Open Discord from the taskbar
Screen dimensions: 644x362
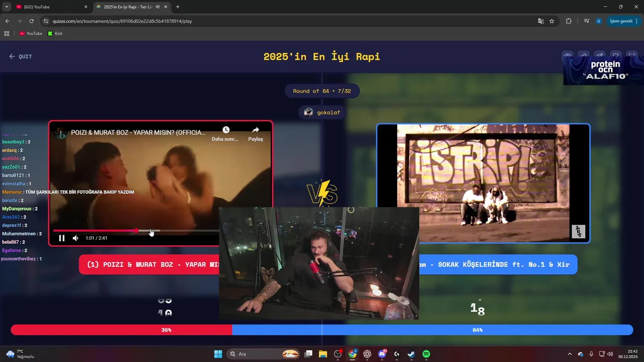pos(382,354)
